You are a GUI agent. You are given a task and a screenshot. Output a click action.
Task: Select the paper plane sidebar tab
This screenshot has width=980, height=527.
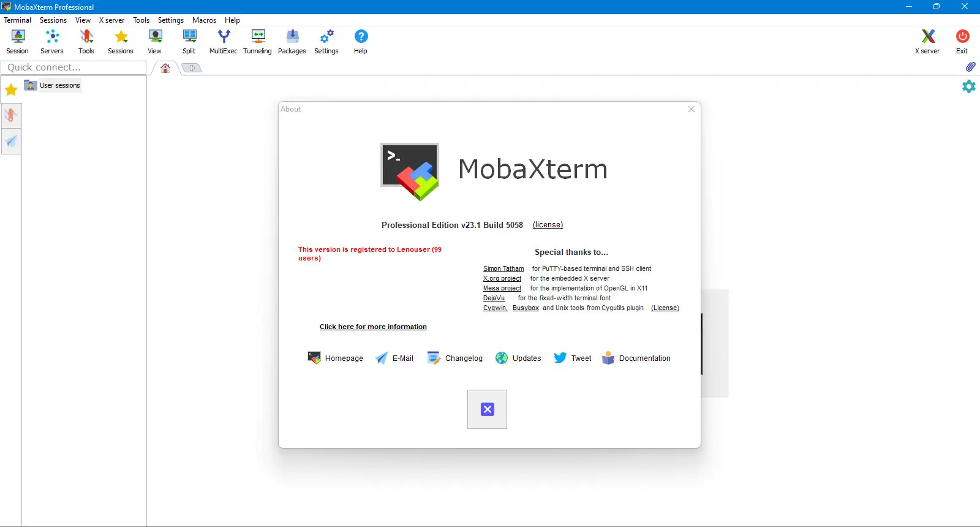click(x=11, y=142)
